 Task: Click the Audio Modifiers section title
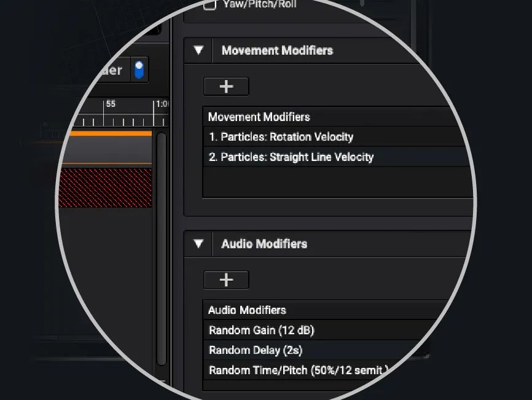coord(264,244)
